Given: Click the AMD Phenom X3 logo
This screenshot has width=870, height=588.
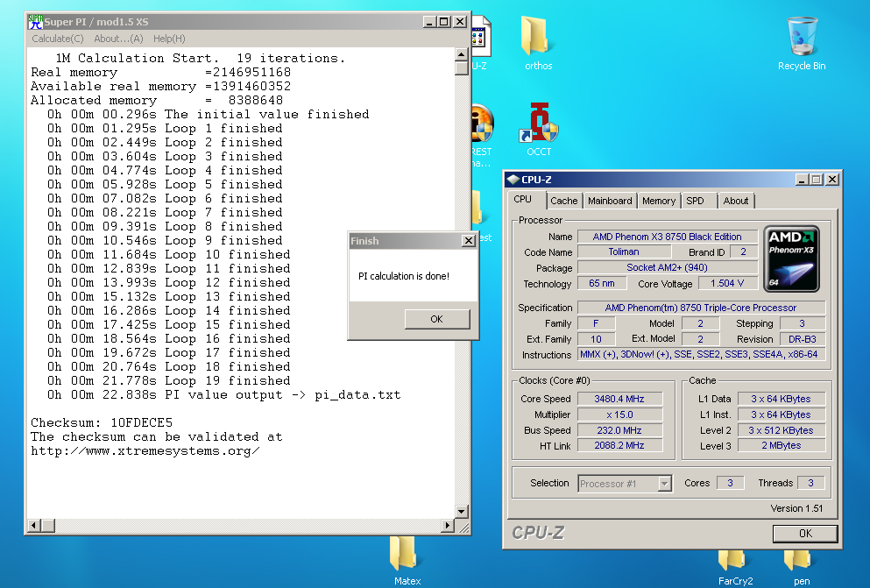Looking at the screenshot, I should (792, 259).
